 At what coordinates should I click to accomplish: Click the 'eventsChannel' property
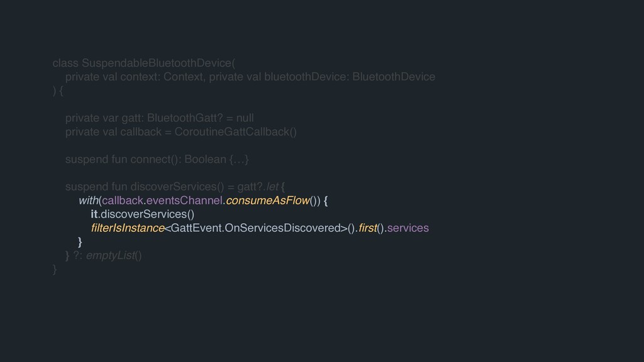(x=184, y=200)
